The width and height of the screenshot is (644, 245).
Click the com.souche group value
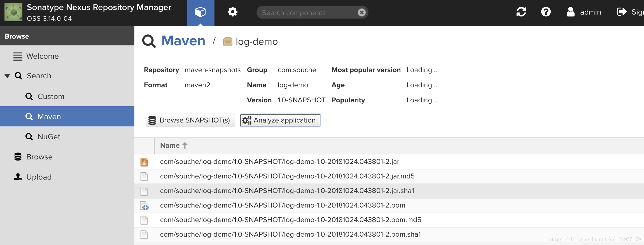tap(297, 70)
